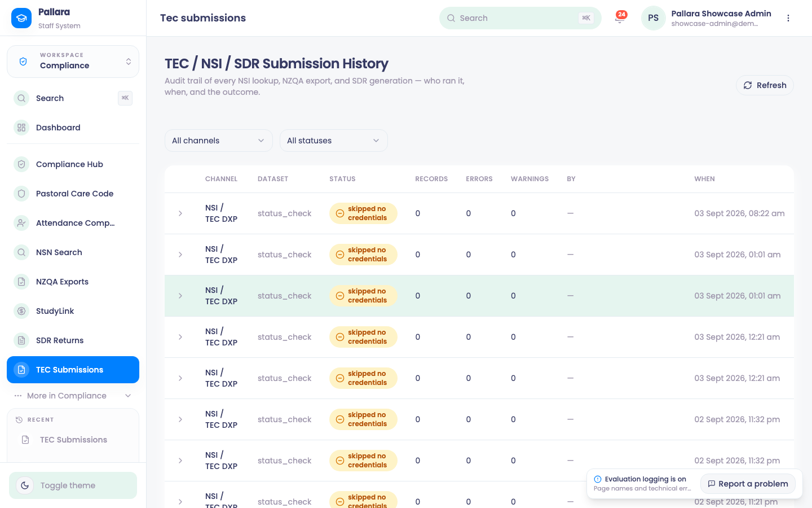Click the sidebar Search entry
This screenshot has width=812, height=508.
click(x=73, y=98)
